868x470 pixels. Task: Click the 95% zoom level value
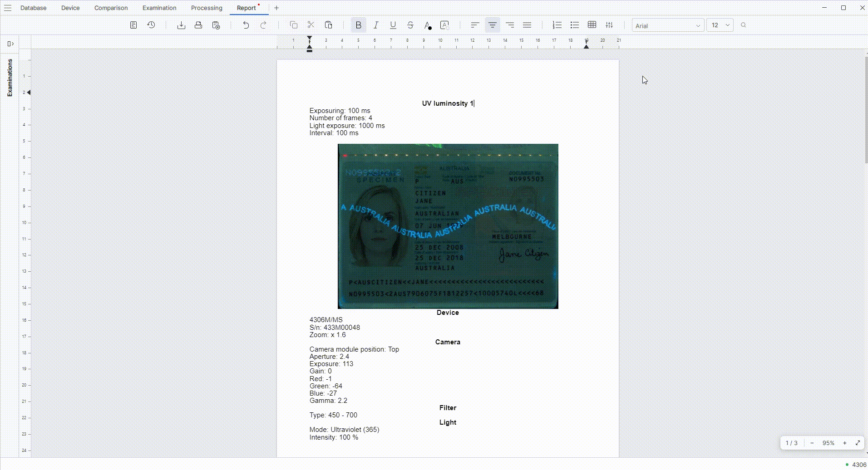pos(829,443)
